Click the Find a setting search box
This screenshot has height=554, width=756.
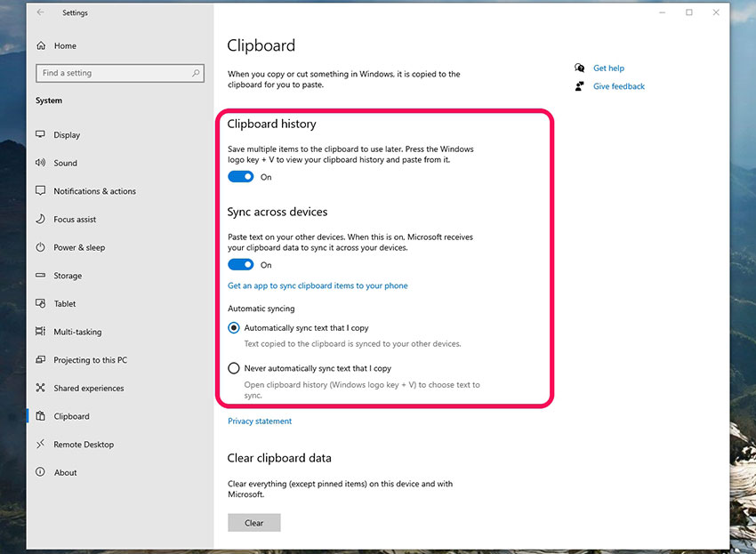point(119,73)
